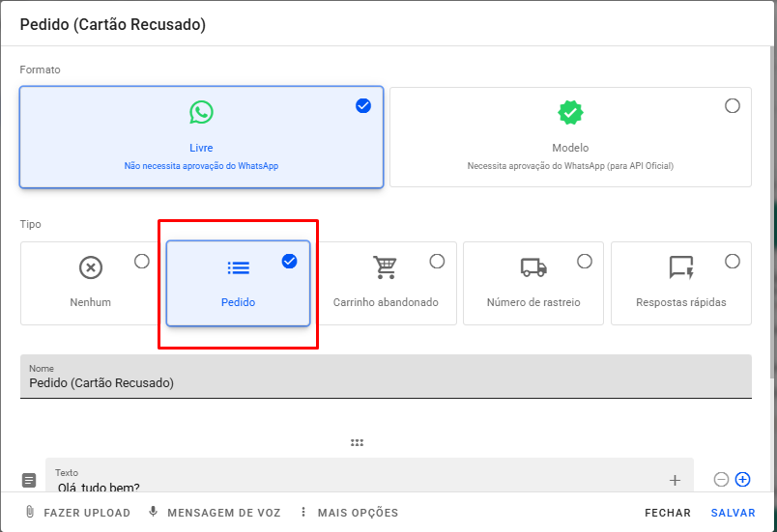777x532 pixels.
Task: Click the Salvar button
Action: click(733, 513)
